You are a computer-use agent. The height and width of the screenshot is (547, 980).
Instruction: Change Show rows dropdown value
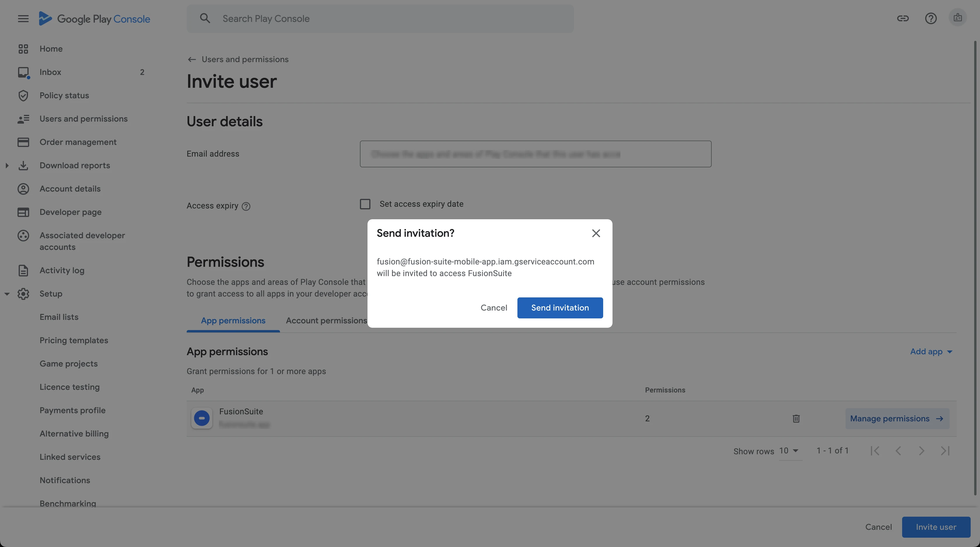coord(789,451)
